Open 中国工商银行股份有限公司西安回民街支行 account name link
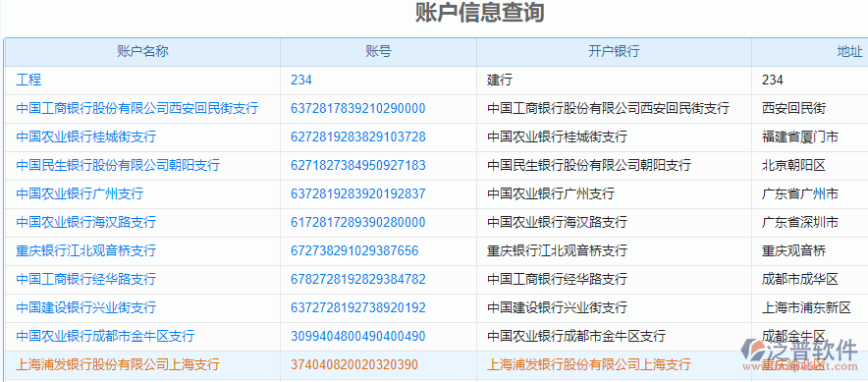 coord(137,108)
